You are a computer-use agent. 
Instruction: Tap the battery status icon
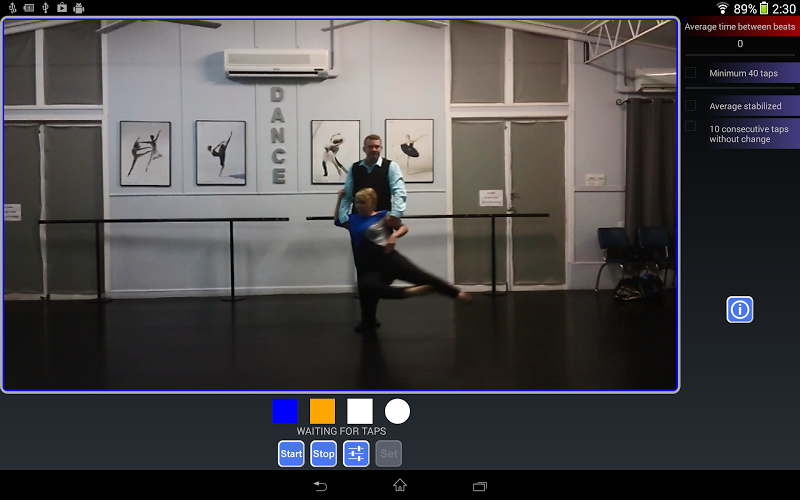point(764,8)
